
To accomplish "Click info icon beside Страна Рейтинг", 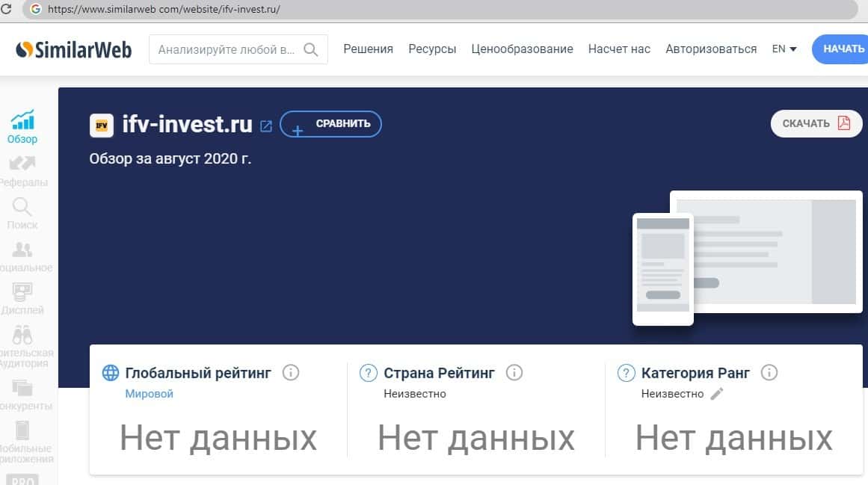I will [514, 372].
